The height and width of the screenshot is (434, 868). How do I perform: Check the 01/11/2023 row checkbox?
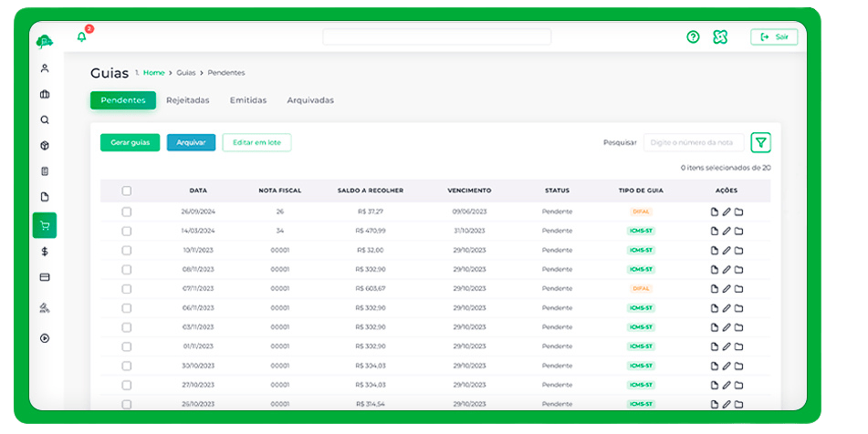[x=127, y=346]
